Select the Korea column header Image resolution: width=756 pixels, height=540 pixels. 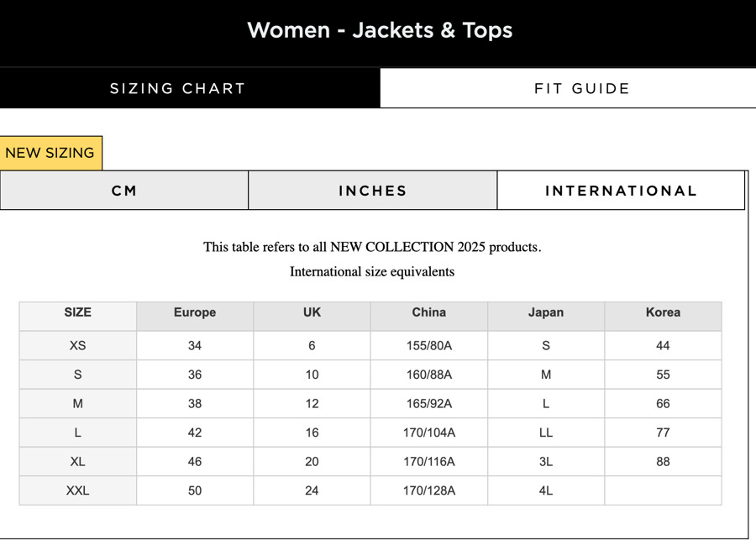coord(663,312)
